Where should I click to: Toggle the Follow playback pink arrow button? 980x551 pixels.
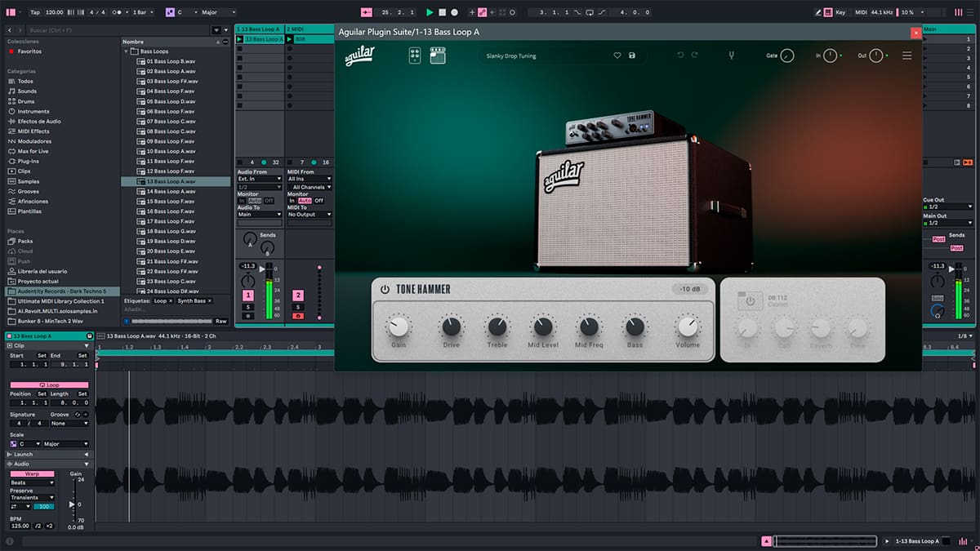pos(365,12)
